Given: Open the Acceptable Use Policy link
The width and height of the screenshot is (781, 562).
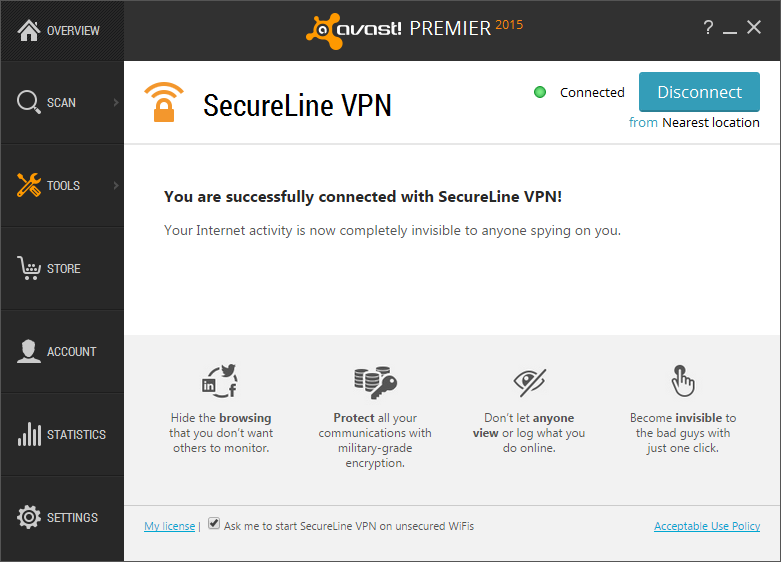Looking at the screenshot, I should click(x=706, y=526).
